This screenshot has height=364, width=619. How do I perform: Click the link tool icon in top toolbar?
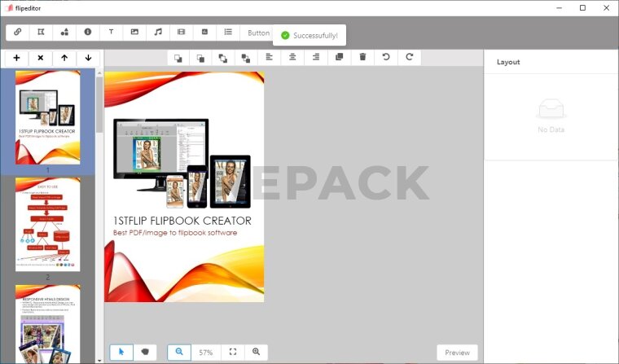[18, 33]
